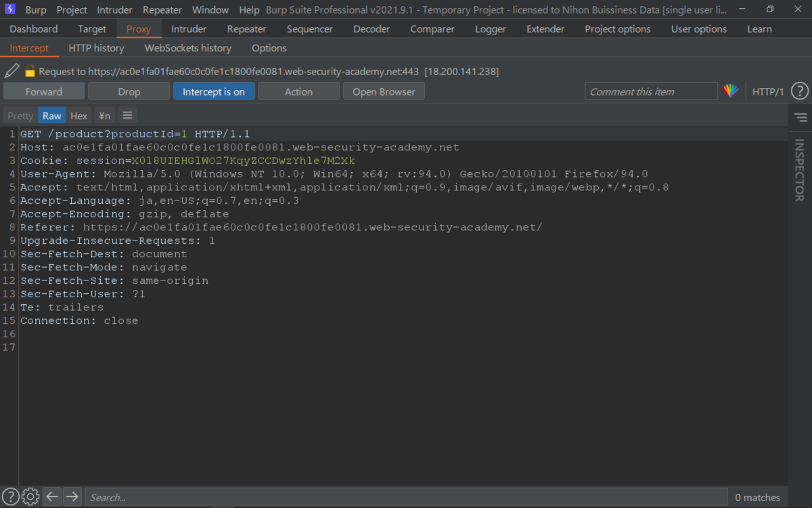
Task: Open the hamburger options menu in editor
Action: tap(127, 115)
